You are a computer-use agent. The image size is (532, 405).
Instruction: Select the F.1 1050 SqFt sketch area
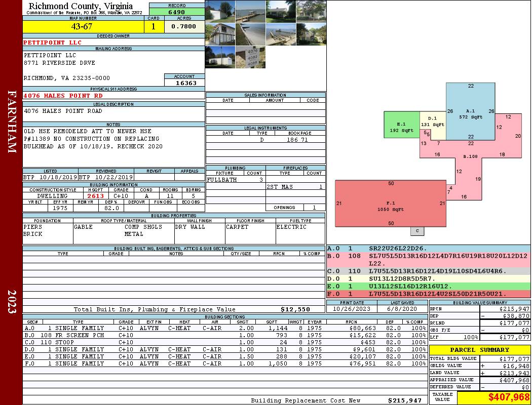point(391,204)
